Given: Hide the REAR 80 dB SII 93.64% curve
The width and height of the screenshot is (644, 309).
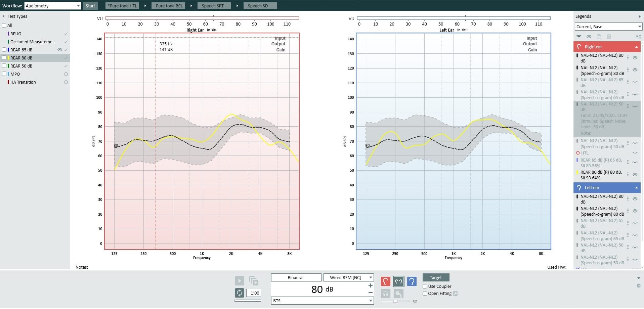Looking at the screenshot, I should click(x=635, y=175).
